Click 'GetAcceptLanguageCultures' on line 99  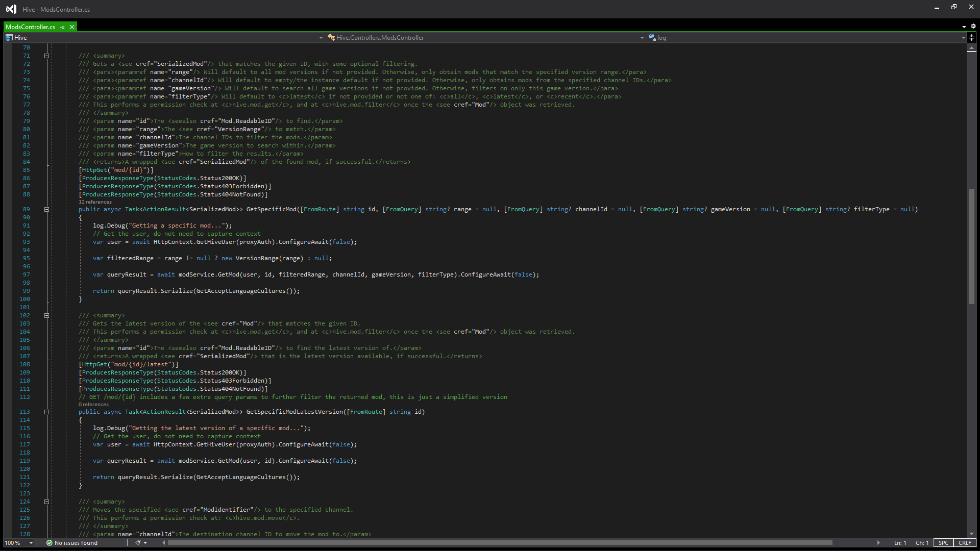tap(241, 291)
